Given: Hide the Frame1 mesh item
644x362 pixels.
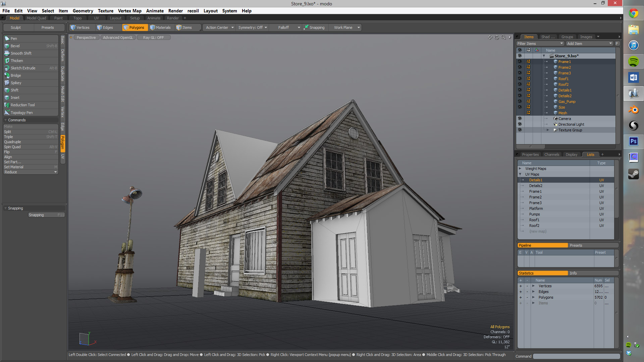Looking at the screenshot, I should point(520,62).
